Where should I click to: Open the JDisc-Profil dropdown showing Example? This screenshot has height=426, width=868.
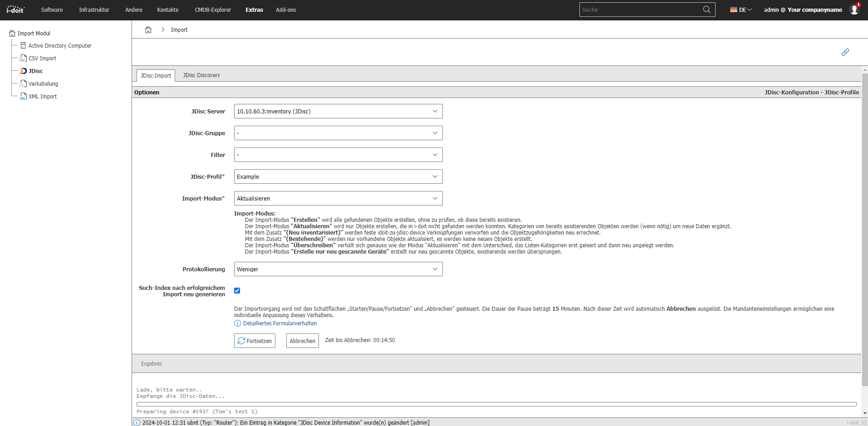[x=338, y=176]
